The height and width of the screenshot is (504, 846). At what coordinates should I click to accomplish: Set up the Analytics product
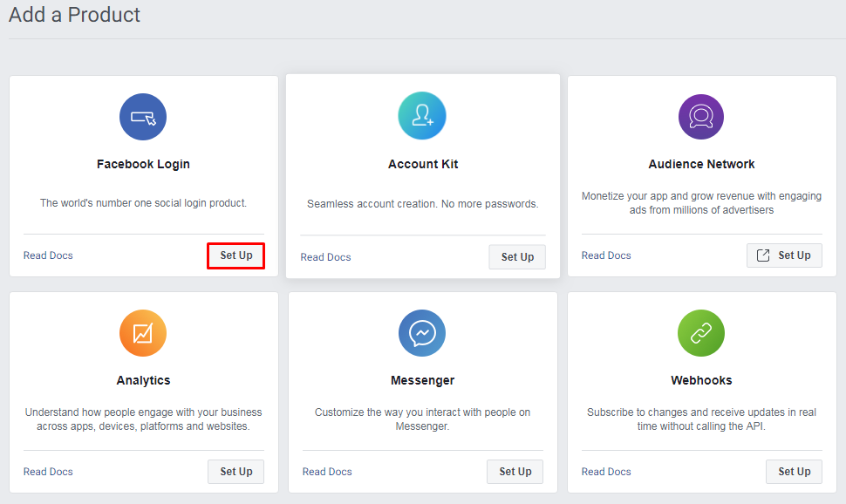pyautogui.click(x=235, y=472)
